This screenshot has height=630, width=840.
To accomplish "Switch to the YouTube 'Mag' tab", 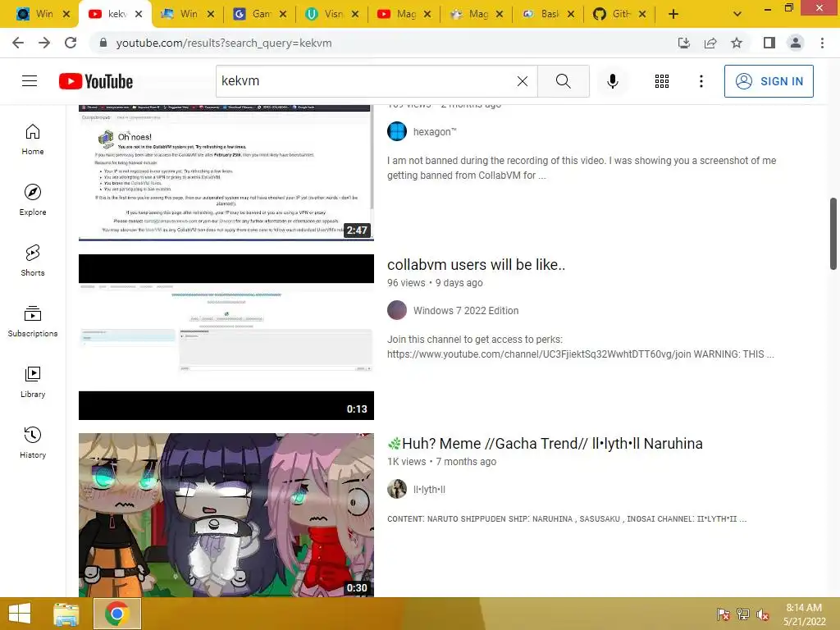I will click(404, 14).
